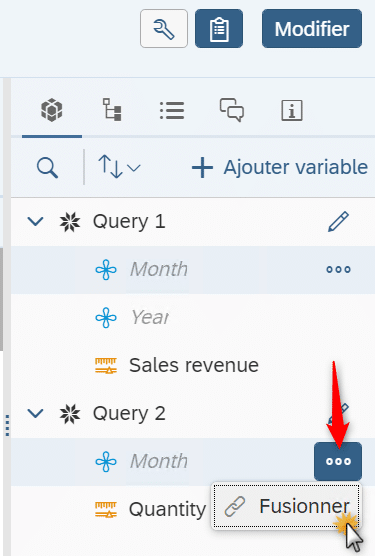Select the Query 2 row label
375x556 pixels.
tap(129, 414)
